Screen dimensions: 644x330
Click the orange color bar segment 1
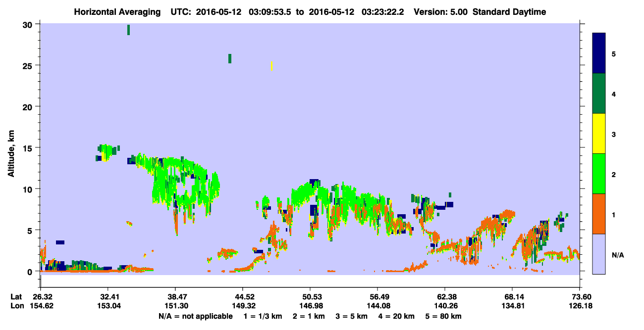(599, 214)
